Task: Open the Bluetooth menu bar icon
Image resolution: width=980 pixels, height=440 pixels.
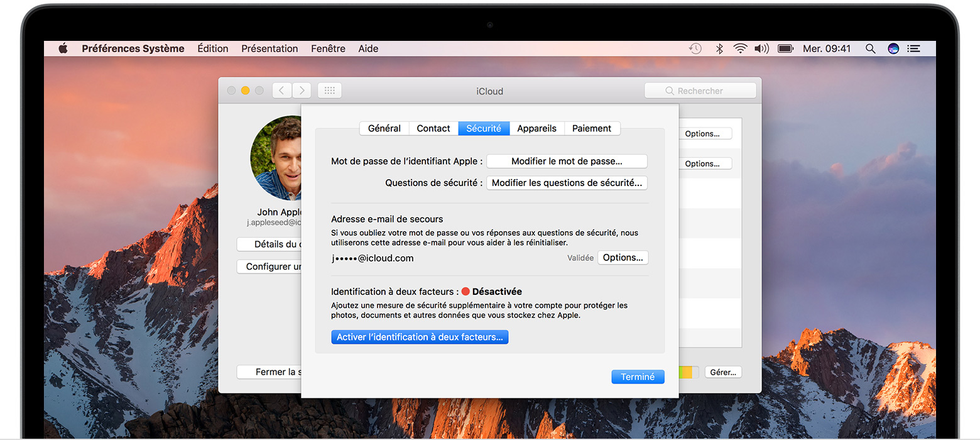Action: tap(719, 48)
